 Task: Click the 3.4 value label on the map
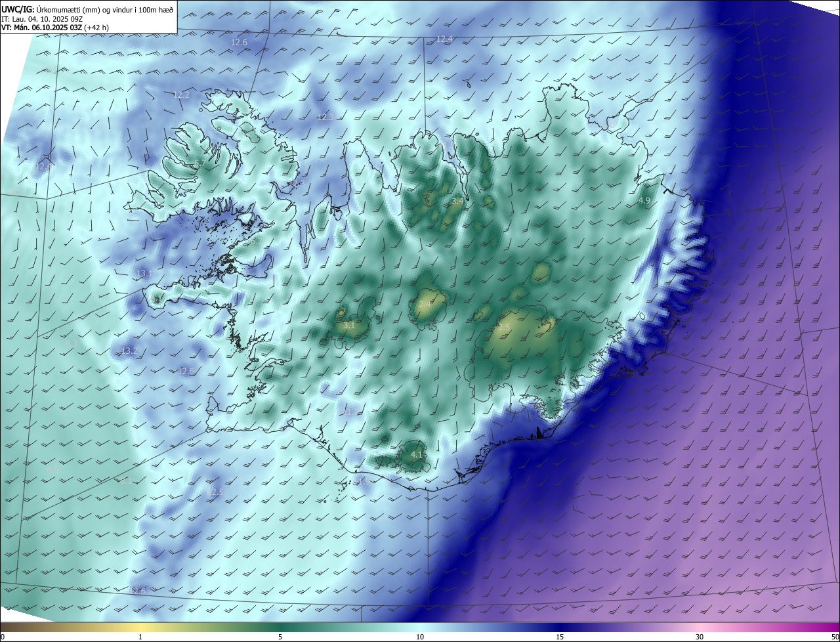(457, 202)
